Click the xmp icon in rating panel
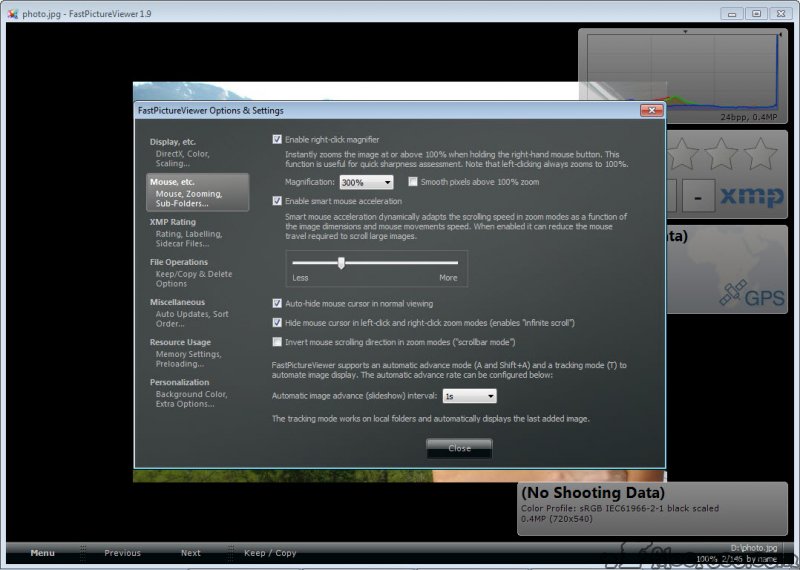Viewport: 800px width, 570px height. pos(752,196)
